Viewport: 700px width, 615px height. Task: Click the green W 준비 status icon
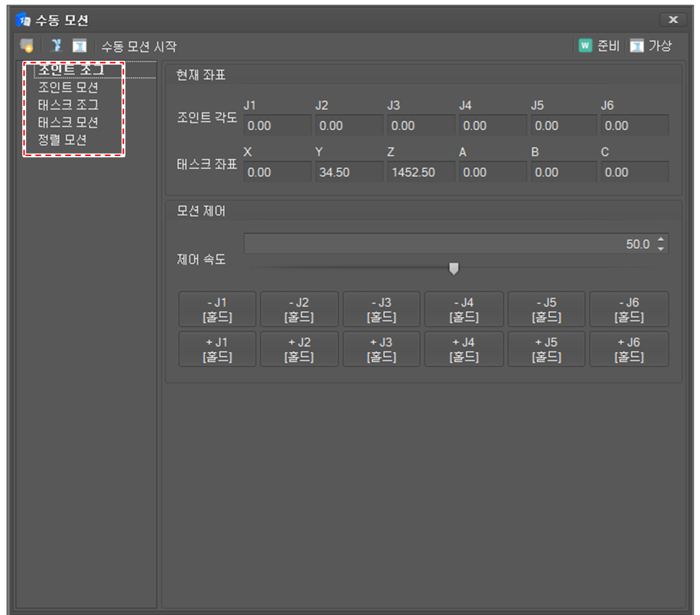click(x=585, y=46)
